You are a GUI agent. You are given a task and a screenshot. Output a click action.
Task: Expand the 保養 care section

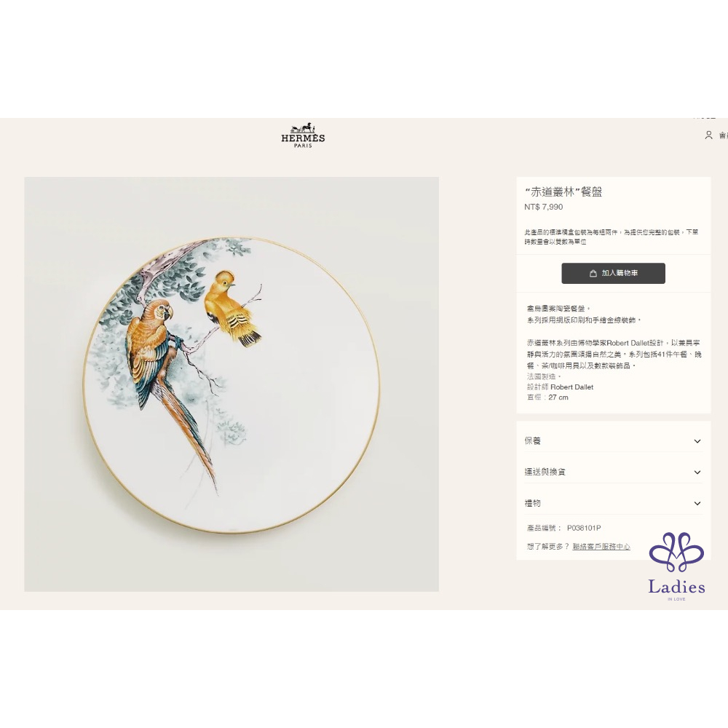pos(613,441)
